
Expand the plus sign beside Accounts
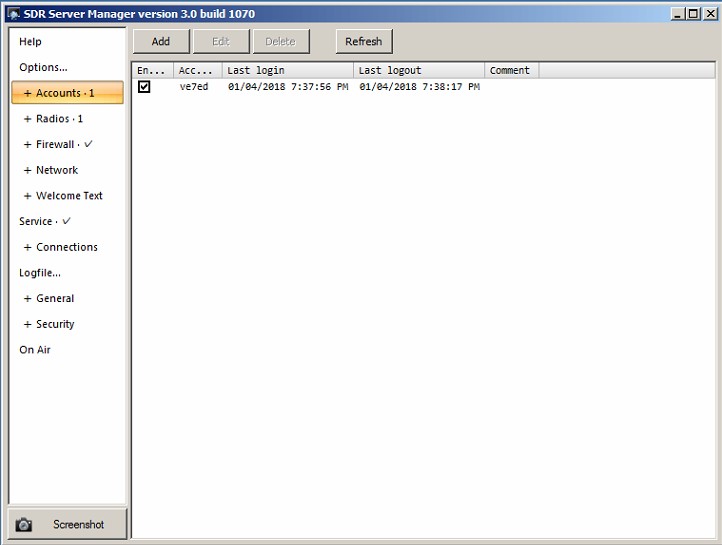28,93
